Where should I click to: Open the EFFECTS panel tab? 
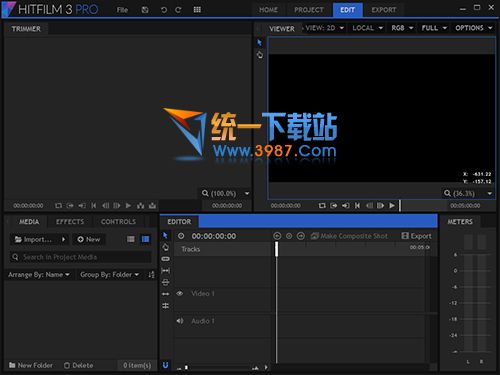tap(70, 222)
